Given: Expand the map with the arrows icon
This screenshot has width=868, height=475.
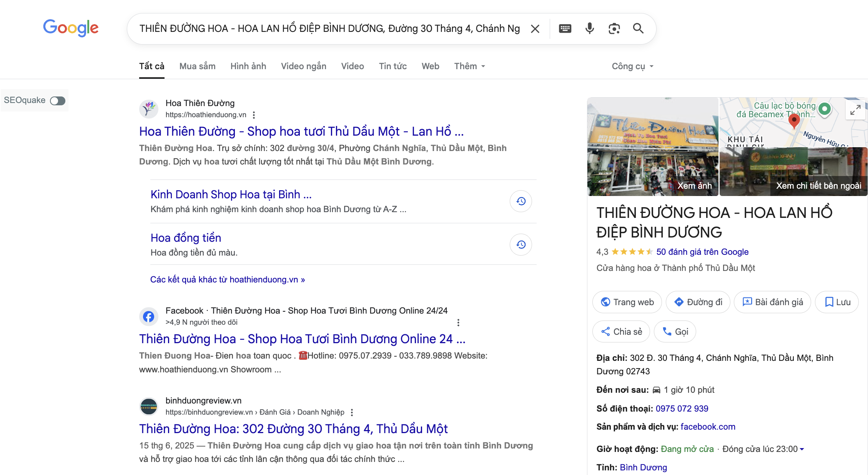Looking at the screenshot, I should [x=855, y=111].
